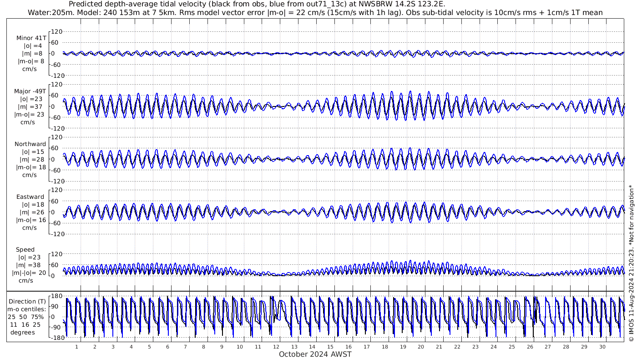Select the 'Northward' panel label
This screenshot has width=637, height=364.
coord(30,144)
